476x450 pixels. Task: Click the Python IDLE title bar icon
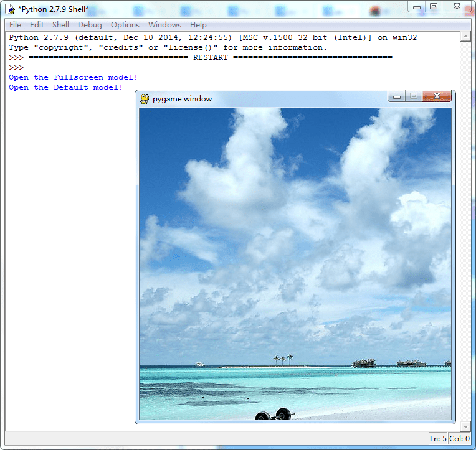point(10,9)
